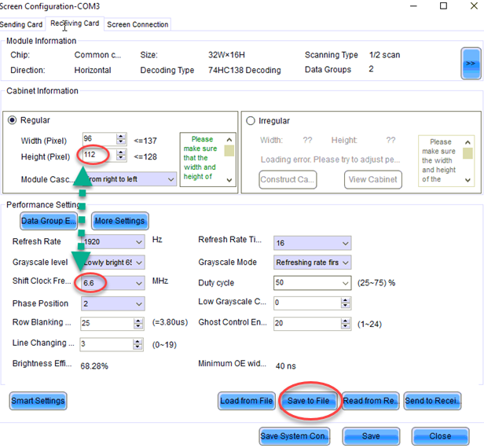The height and width of the screenshot is (448, 484).
Task: Increase the Row Blanking value
Action: coord(138,321)
